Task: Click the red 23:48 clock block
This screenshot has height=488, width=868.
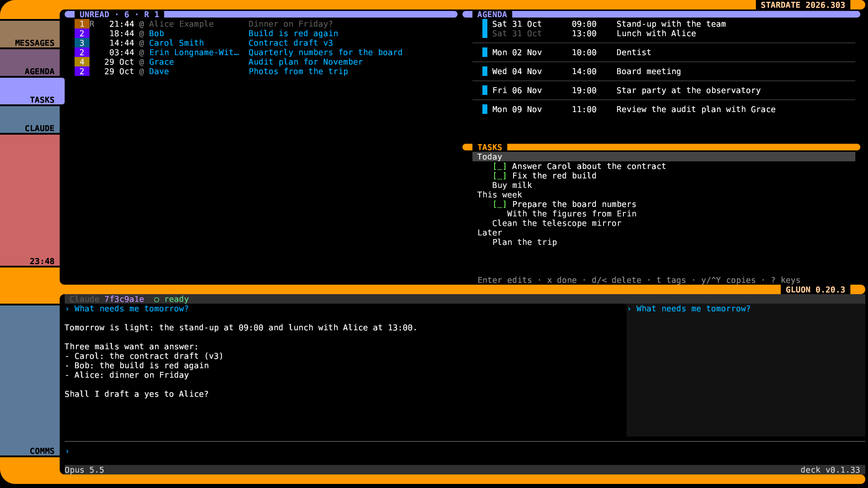Action: (x=30, y=200)
